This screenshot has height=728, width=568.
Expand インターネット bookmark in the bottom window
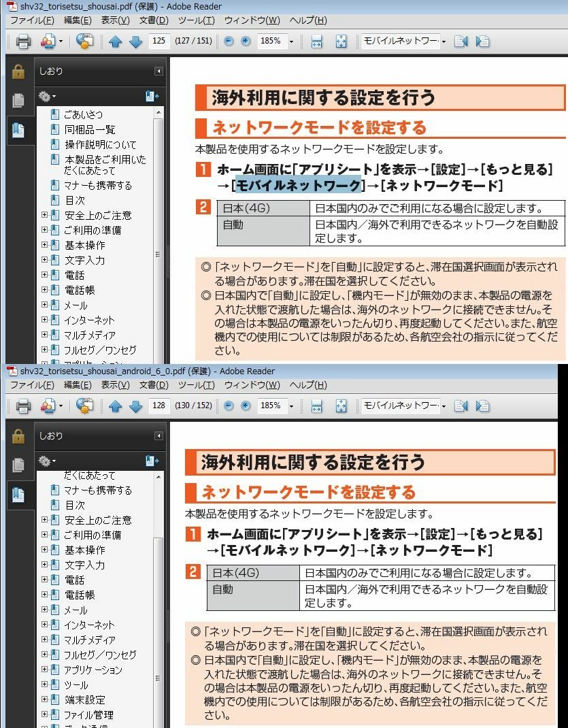pos(44,625)
